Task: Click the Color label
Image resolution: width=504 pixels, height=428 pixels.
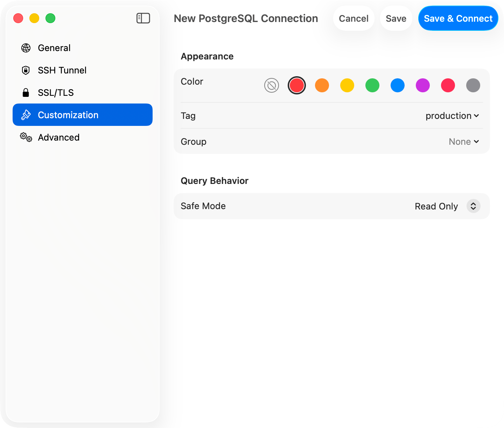Action: 192,81
